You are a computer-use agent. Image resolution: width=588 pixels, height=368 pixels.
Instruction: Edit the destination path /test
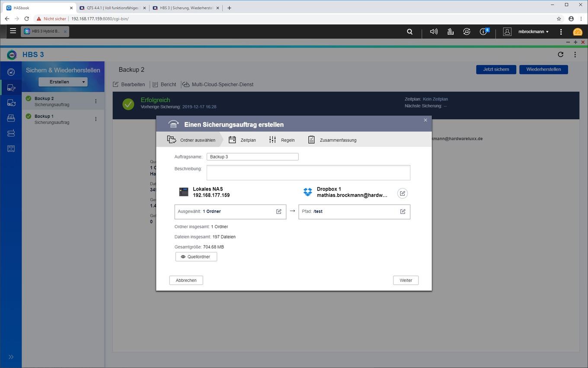point(403,211)
